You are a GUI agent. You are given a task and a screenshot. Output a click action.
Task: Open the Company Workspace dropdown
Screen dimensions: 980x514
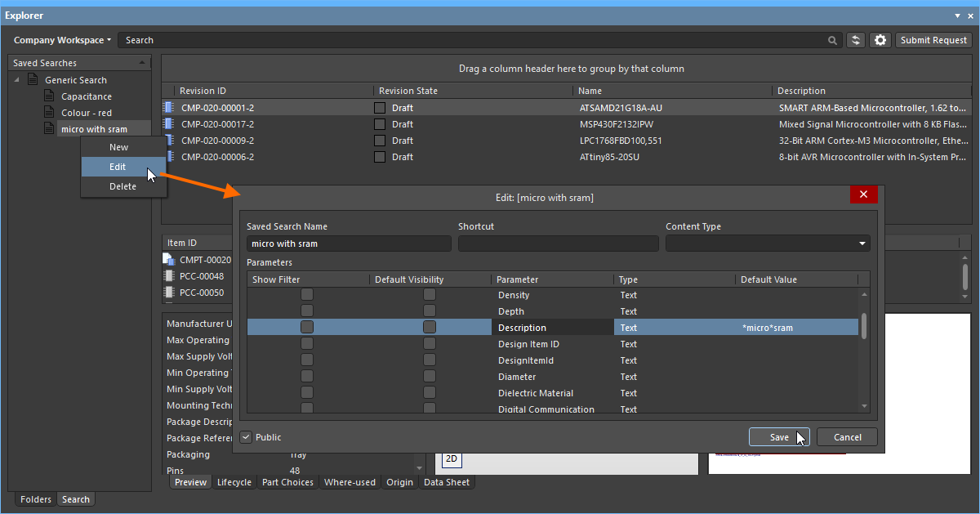pyautogui.click(x=62, y=40)
